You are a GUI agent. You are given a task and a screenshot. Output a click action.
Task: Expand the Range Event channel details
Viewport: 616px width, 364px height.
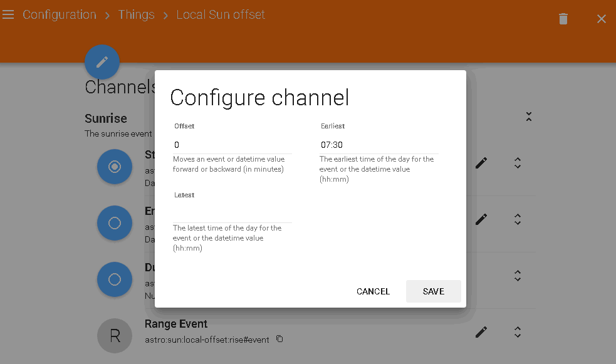tap(518, 332)
